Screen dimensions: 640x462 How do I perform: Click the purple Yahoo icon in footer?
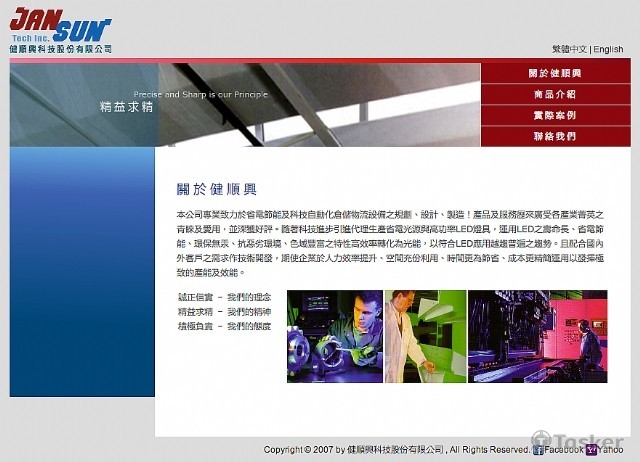(x=591, y=450)
